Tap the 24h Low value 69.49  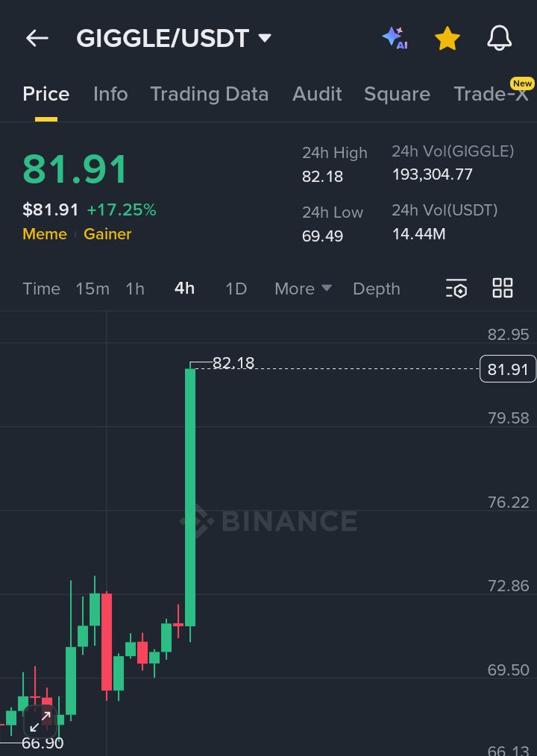pos(322,236)
